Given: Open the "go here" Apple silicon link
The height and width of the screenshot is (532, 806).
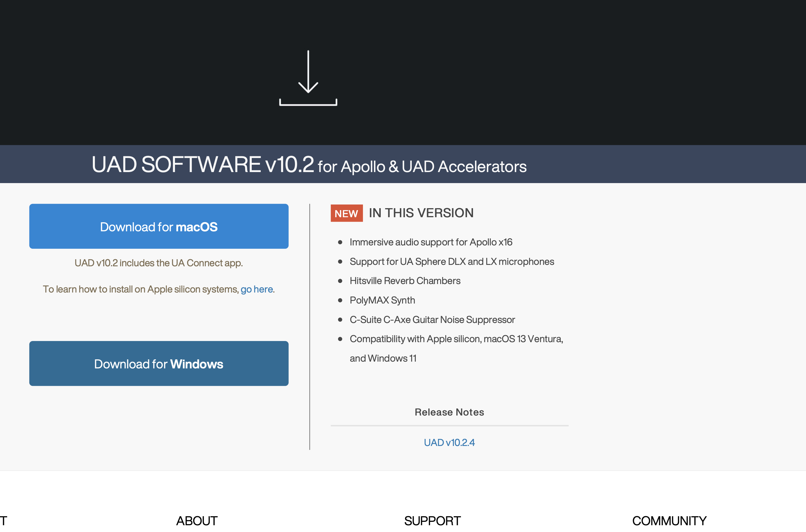Looking at the screenshot, I should pos(257,289).
